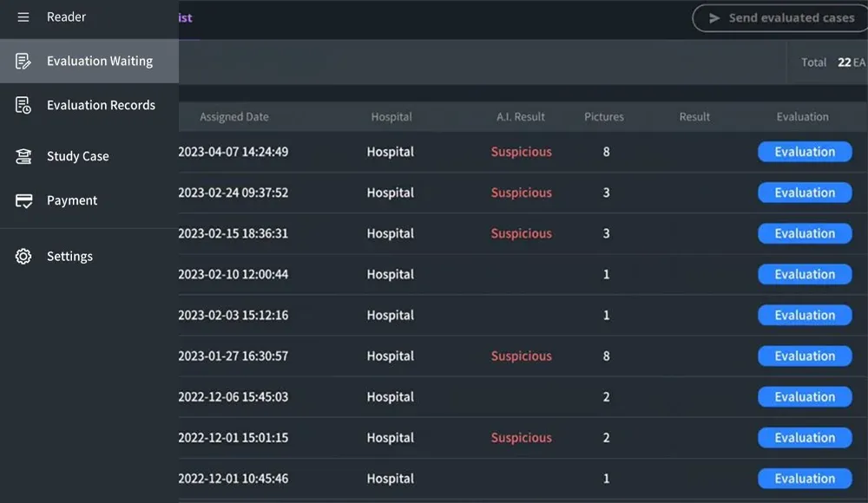This screenshot has height=503, width=868.
Task: Open the Evaluation Waiting menu item
Action: [x=100, y=62]
